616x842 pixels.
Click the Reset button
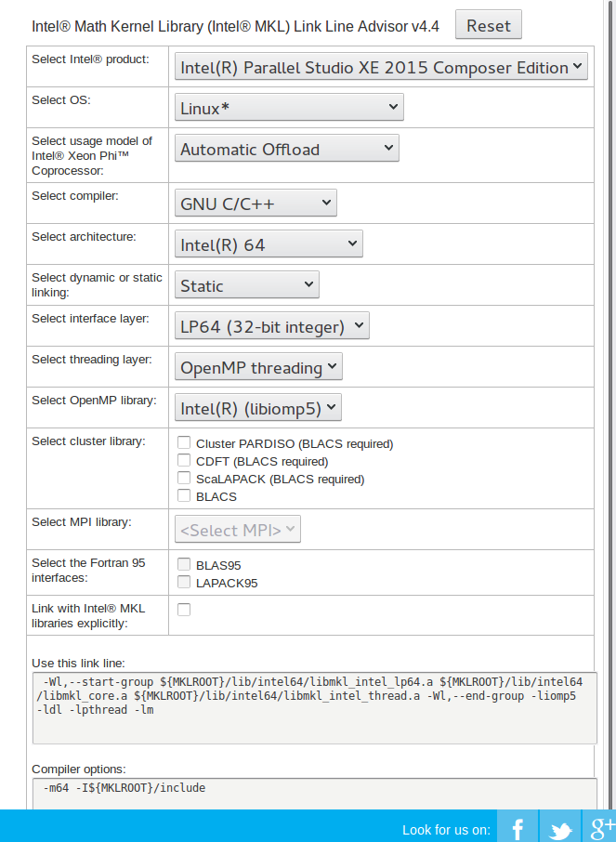488,25
